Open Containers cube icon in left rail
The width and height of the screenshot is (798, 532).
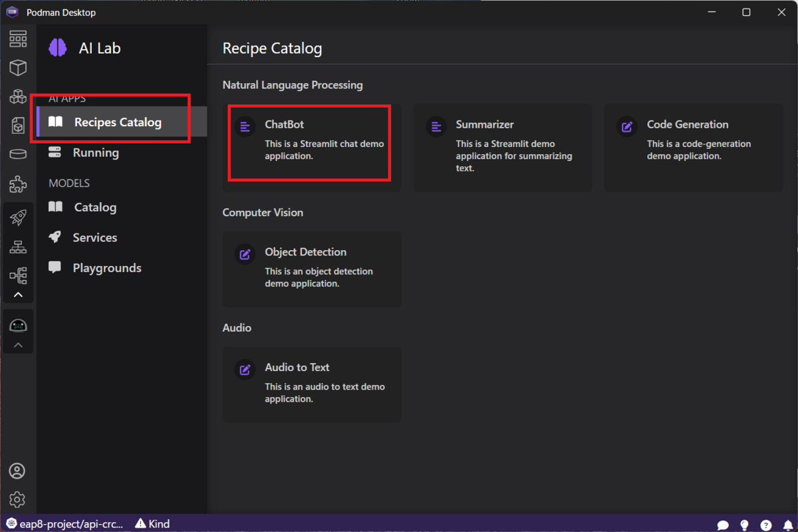point(18,67)
